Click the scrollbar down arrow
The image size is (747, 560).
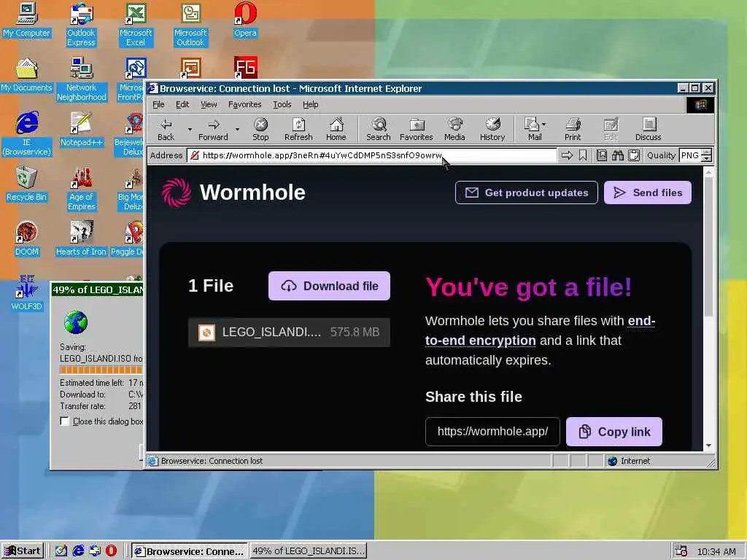708,446
